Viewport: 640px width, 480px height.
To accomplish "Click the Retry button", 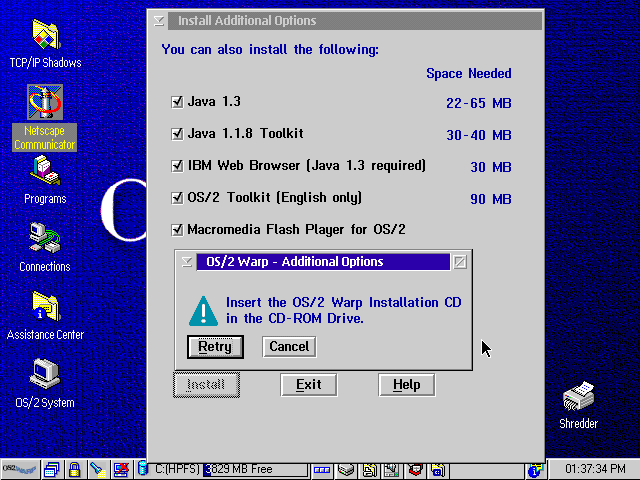I will (215, 347).
